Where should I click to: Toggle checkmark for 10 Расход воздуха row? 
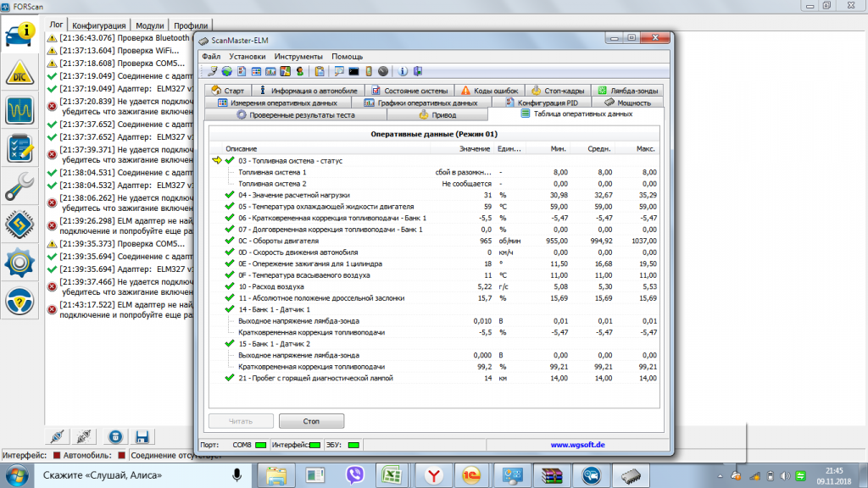(230, 286)
